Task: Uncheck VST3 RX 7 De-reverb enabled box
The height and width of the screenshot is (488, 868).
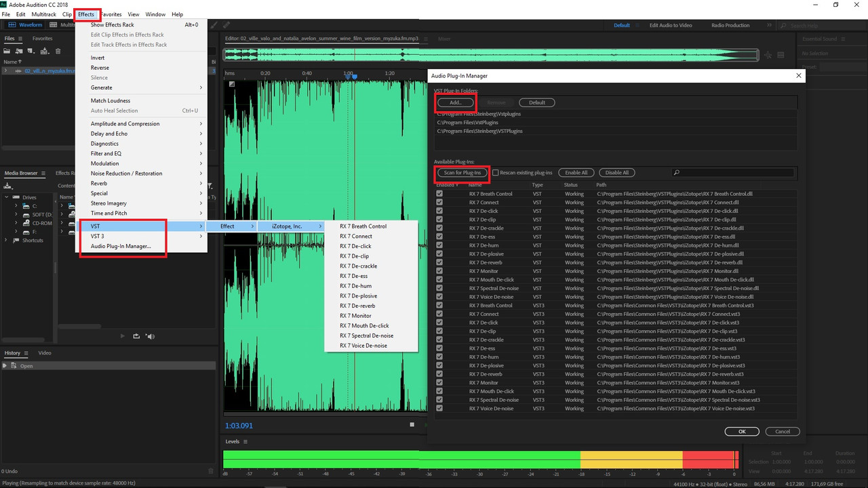Action: (439, 374)
